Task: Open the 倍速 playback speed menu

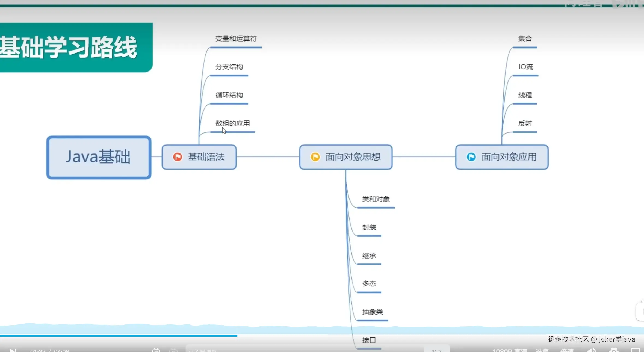Action: [568, 350]
